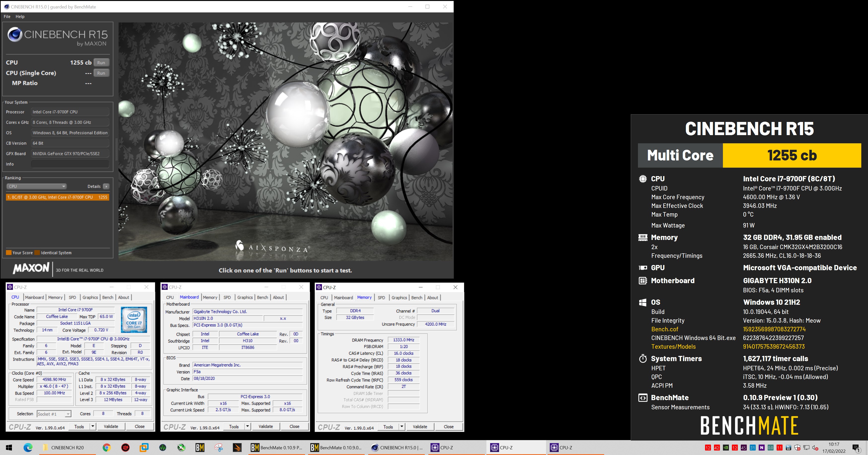The image size is (868, 455).
Task: Click Validate in the CPU-Z Memory window
Action: click(420, 427)
